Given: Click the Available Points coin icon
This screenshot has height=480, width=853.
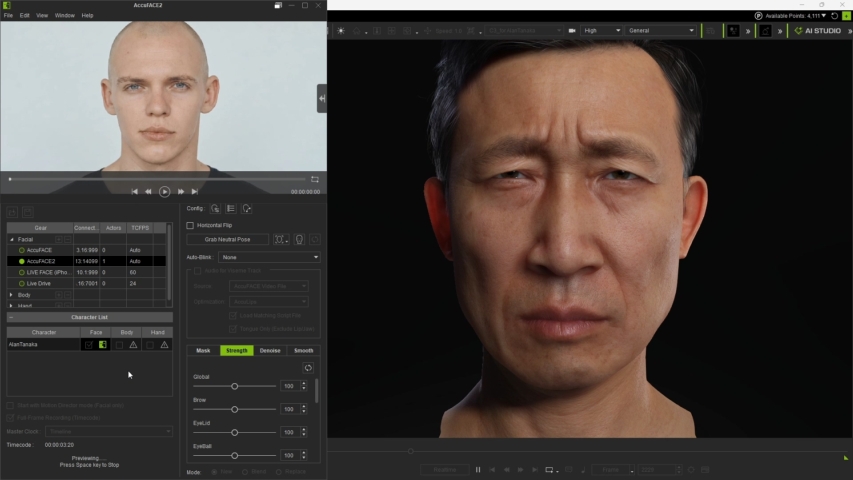Looking at the screenshot, I should click(x=758, y=16).
